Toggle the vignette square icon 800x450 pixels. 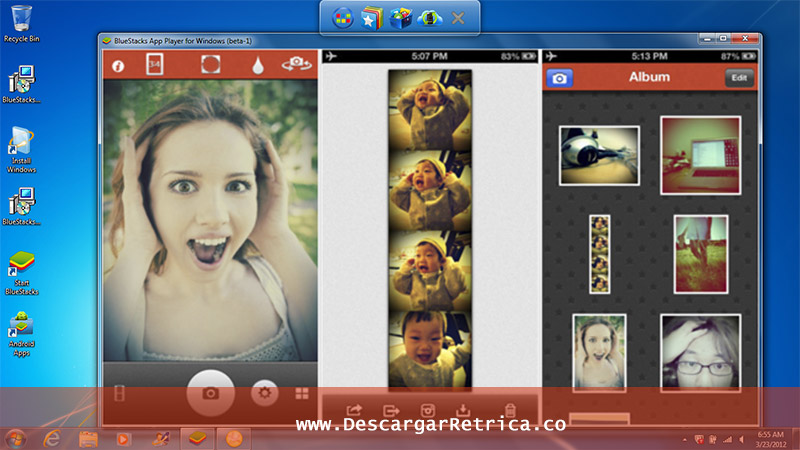(211, 64)
